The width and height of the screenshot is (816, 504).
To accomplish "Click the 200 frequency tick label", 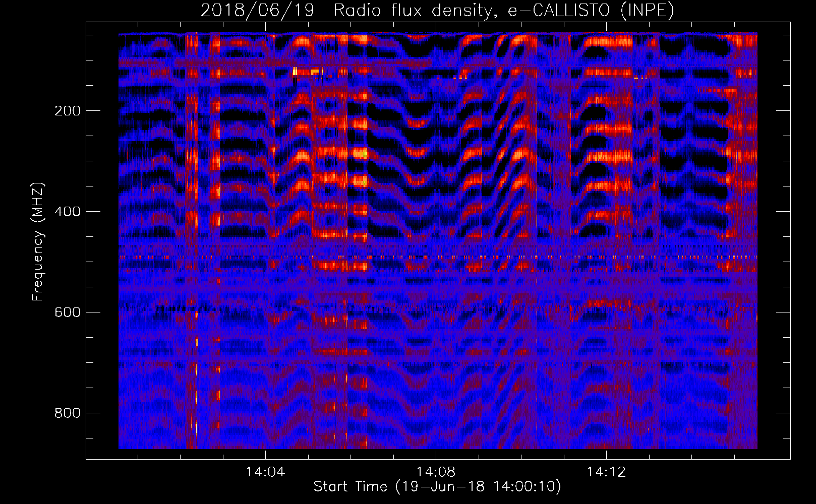I will (x=68, y=111).
